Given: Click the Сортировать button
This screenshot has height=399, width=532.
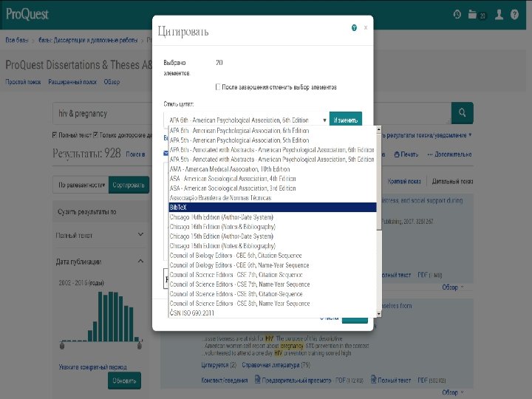Looking at the screenshot, I should [129, 185].
